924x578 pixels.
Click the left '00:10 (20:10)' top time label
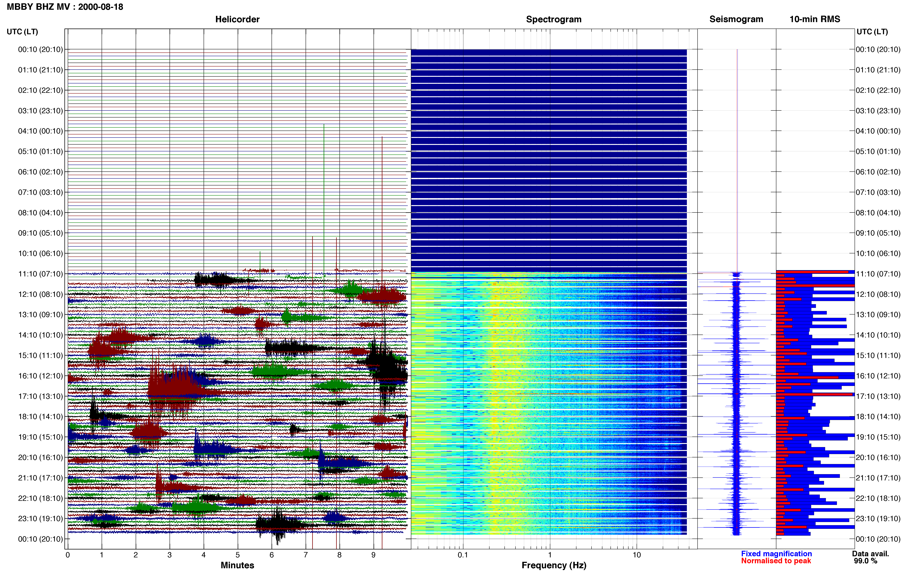coord(41,49)
